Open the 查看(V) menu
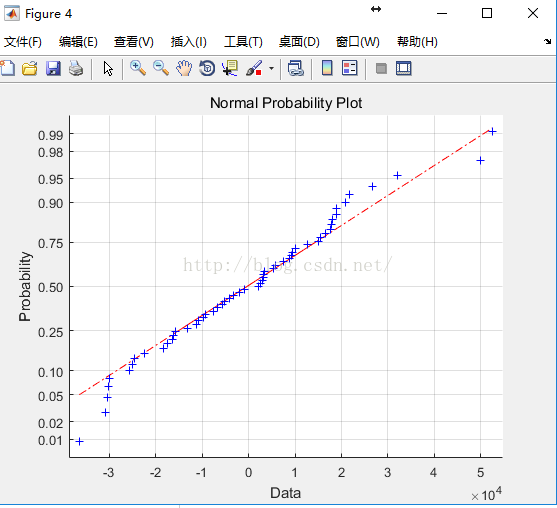Screen dimensions: 557x508 click(134, 42)
